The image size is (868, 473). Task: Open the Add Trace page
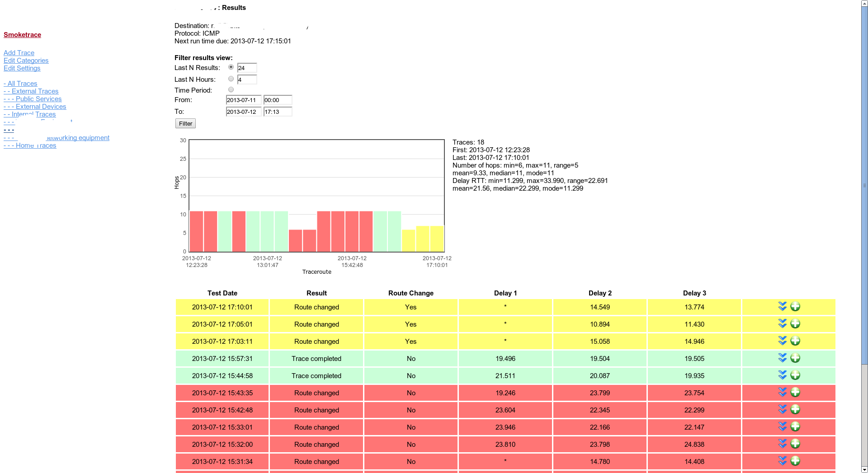pyautogui.click(x=19, y=52)
